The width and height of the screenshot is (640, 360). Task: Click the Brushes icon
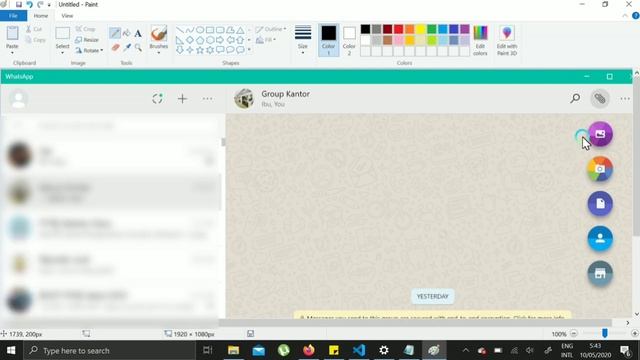click(159, 33)
